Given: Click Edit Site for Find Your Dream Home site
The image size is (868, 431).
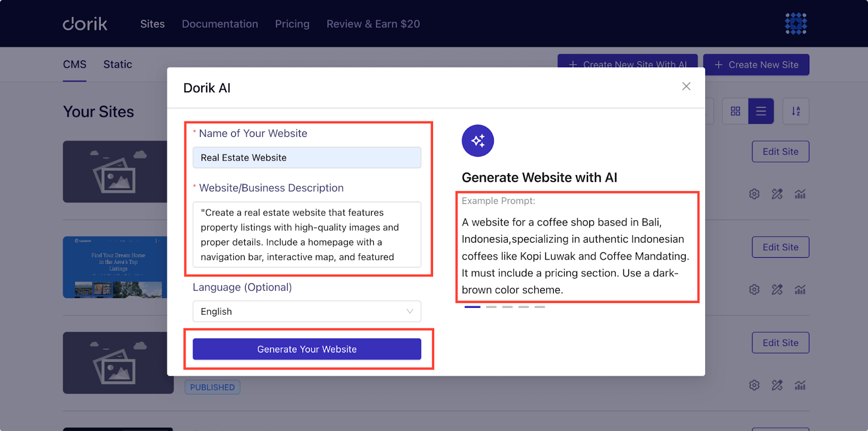Looking at the screenshot, I should click(781, 247).
